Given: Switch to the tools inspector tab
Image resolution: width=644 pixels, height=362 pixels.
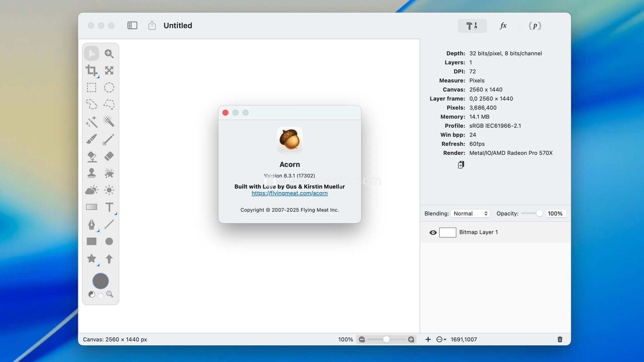Looking at the screenshot, I should (472, 26).
